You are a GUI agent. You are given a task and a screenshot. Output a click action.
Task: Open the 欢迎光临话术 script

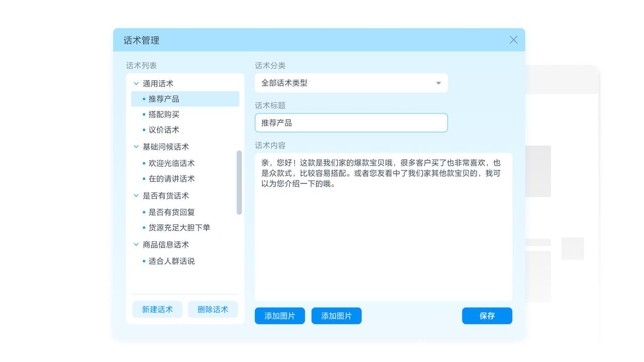tap(172, 163)
